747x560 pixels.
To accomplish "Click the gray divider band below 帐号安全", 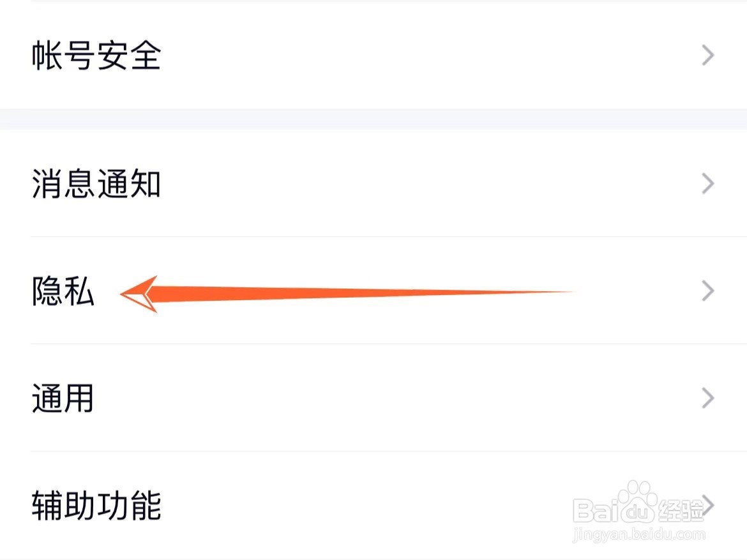I will click(x=373, y=119).
